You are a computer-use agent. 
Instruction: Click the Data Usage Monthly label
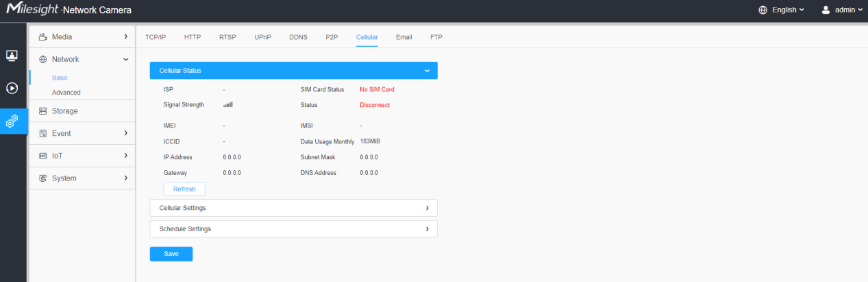327,141
